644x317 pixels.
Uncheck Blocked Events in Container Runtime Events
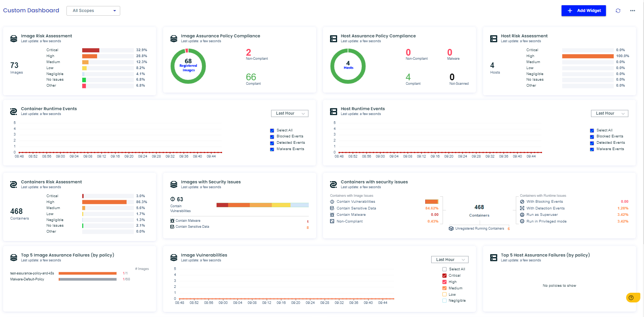pyautogui.click(x=272, y=137)
